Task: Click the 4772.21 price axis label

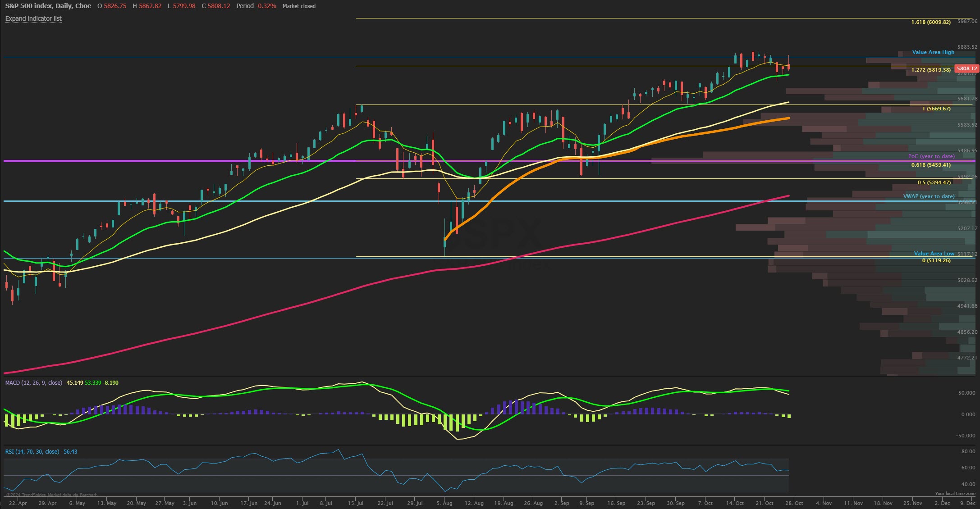Action: [967, 358]
